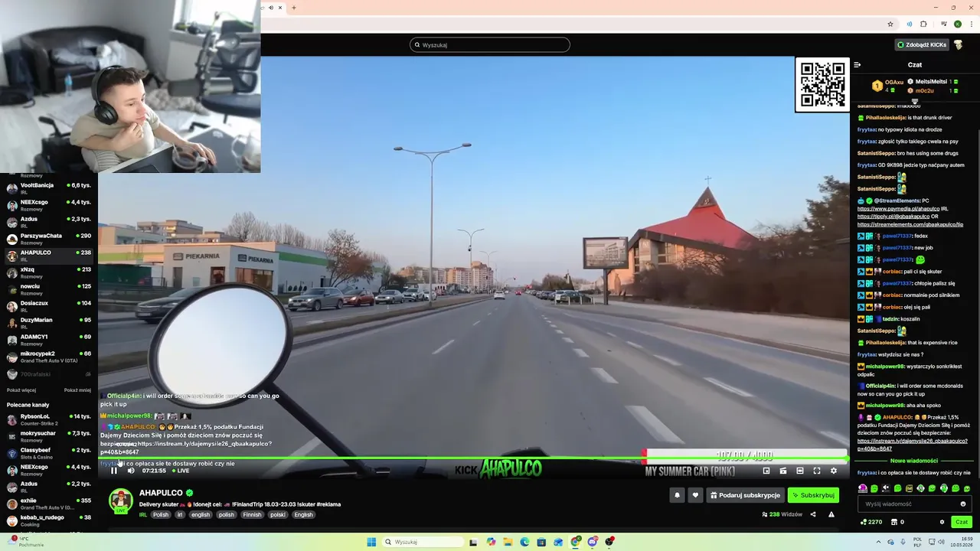Image resolution: width=980 pixels, height=551 pixels.
Task: Open emoji picker in chat input
Action: [963, 504]
